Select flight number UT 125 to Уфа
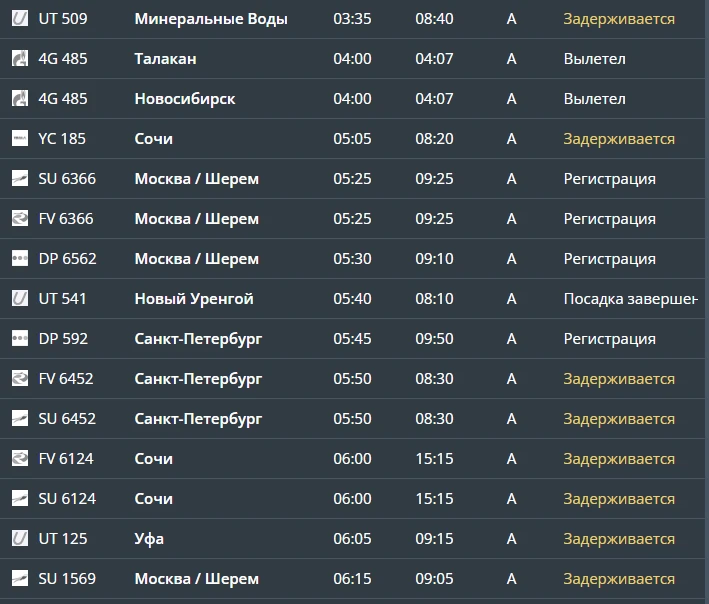709x604 pixels. point(63,538)
